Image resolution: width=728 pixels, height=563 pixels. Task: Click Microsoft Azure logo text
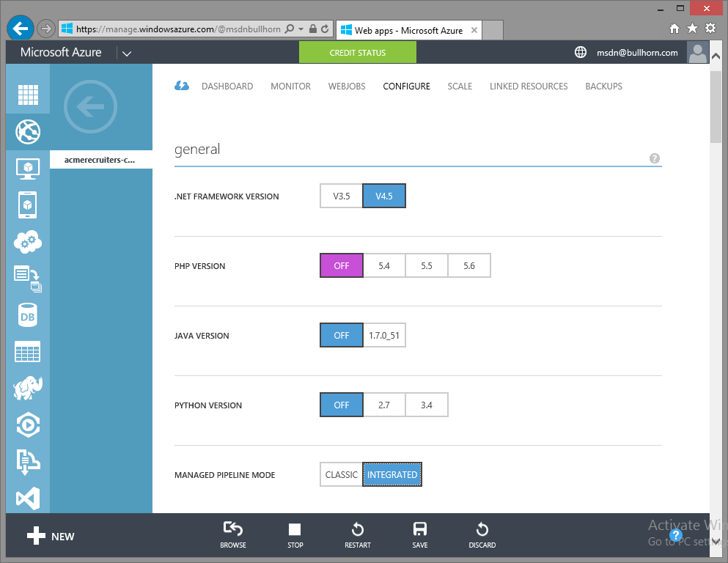[x=61, y=52]
